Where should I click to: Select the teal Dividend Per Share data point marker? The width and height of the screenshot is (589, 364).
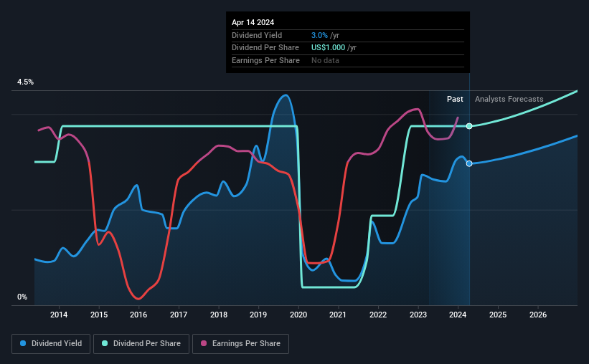pyautogui.click(x=469, y=126)
